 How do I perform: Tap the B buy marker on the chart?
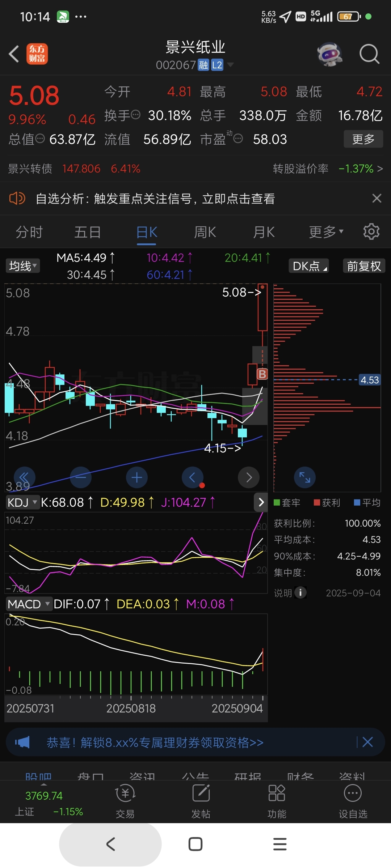(x=262, y=374)
